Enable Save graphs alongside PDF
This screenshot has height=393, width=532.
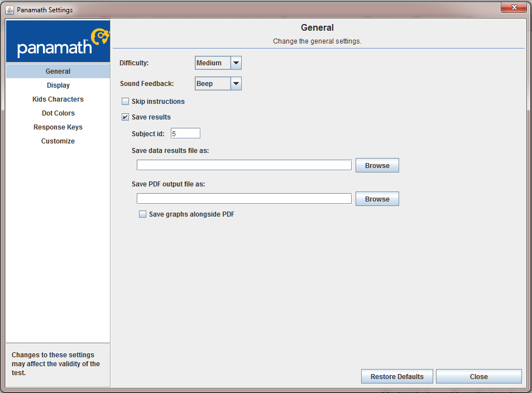point(142,214)
